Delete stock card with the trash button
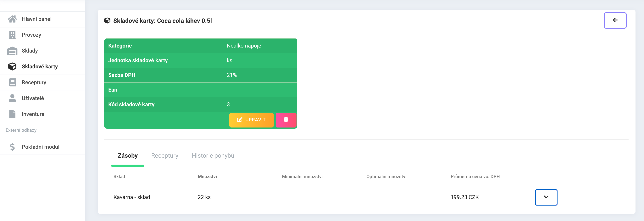644x221 pixels. [286, 120]
